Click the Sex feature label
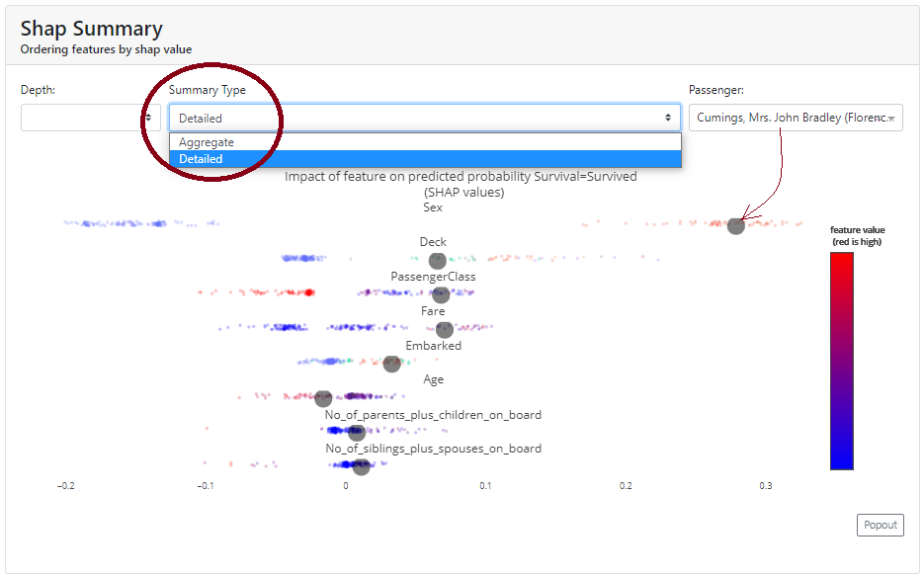The height and width of the screenshot is (577, 924). 433,207
